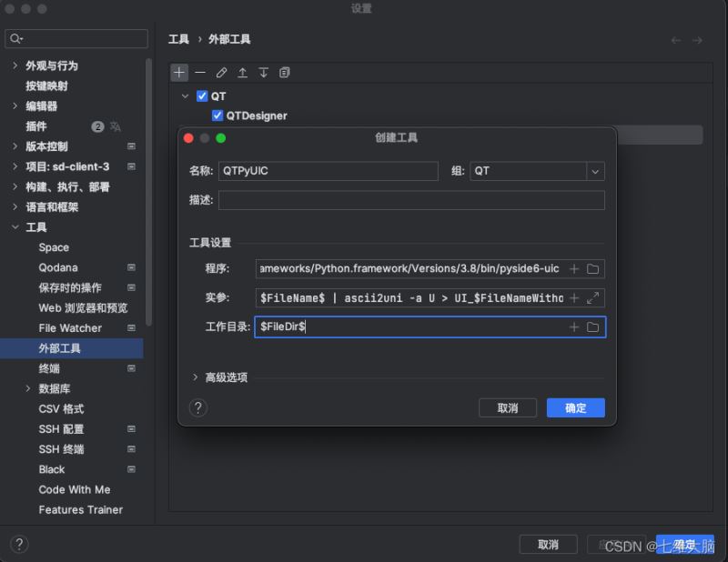728x562 pixels.
Task: Expand 项目: sd-client-3 node
Action: tap(15, 166)
